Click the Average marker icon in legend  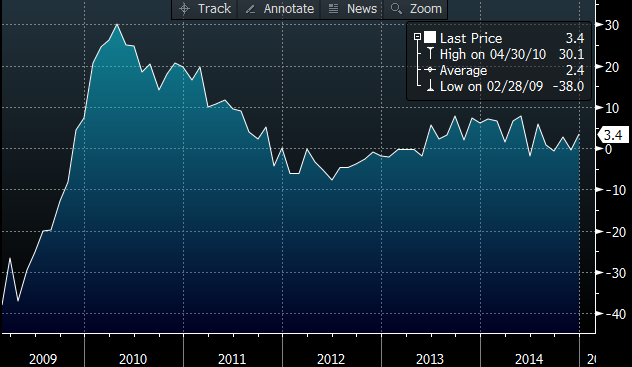point(430,70)
